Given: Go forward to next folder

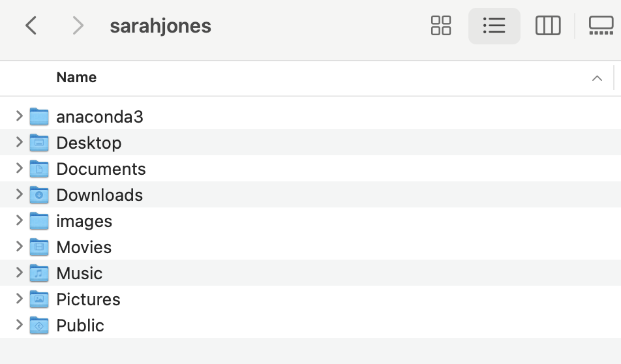Looking at the screenshot, I should pyautogui.click(x=78, y=26).
